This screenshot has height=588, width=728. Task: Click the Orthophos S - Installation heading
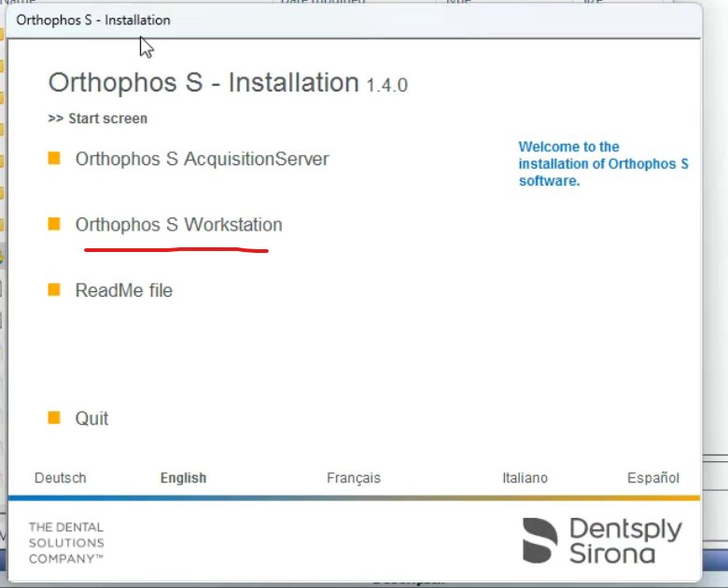click(x=203, y=82)
